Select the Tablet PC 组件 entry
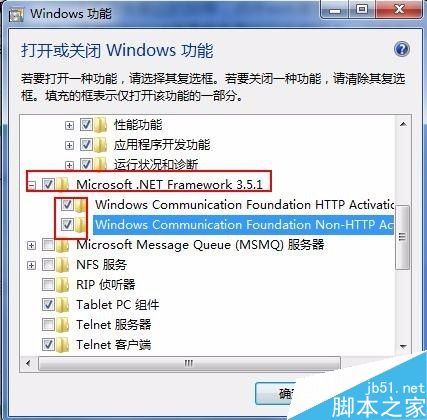Image resolution: width=427 pixels, height=420 pixels. click(118, 305)
